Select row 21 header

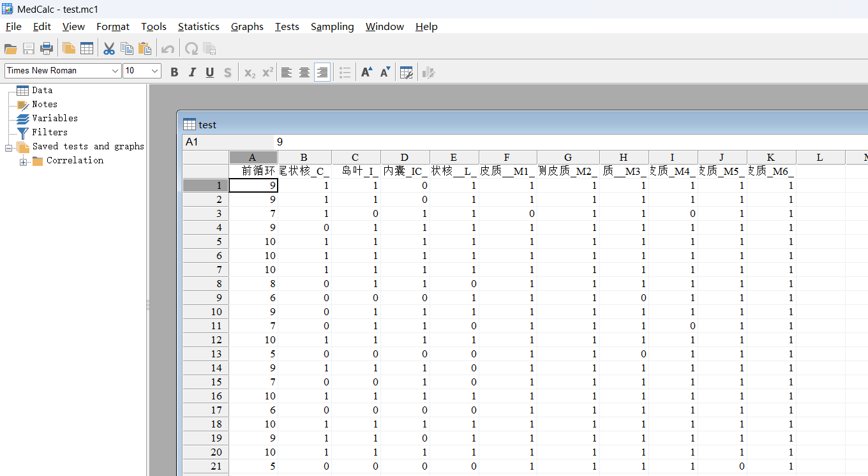206,466
